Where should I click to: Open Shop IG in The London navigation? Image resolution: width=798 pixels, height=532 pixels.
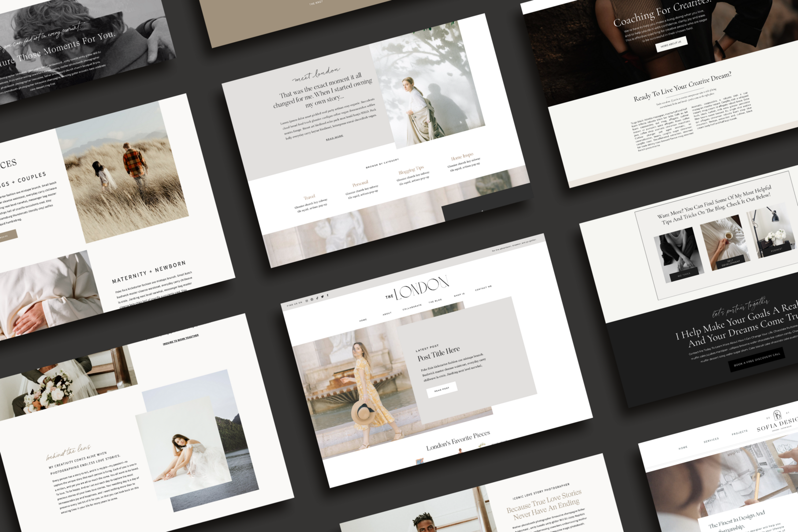459,295
